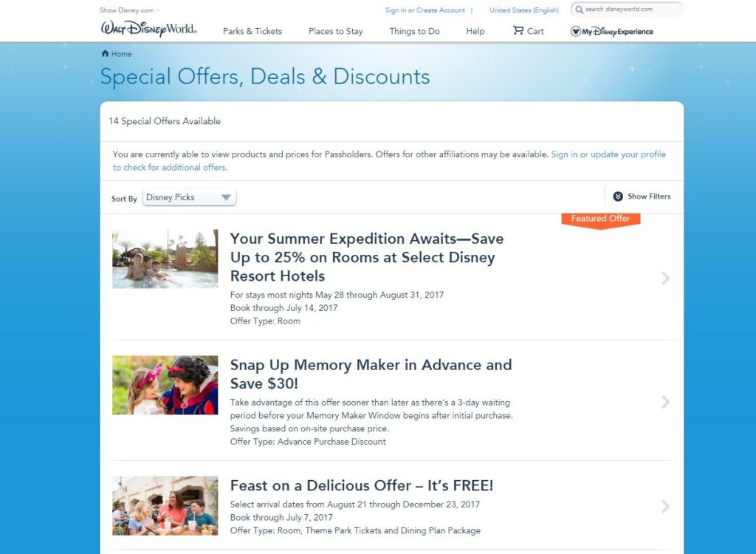The image size is (756, 554).
Task: Click the arrow beside the Summer Expedition offer
Action: pos(665,278)
